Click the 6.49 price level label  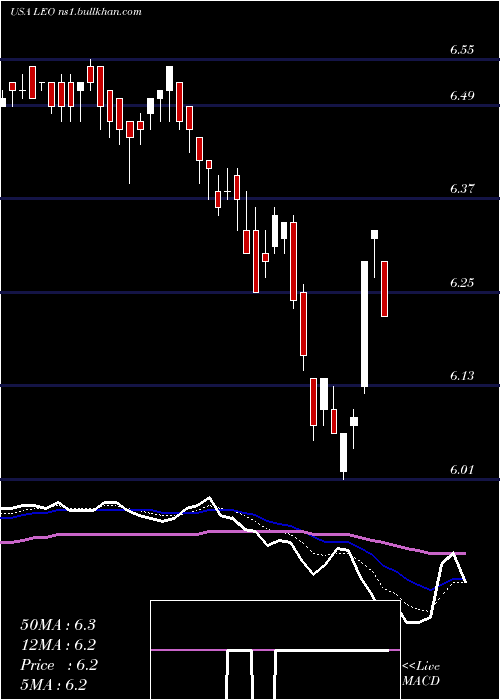click(462, 96)
